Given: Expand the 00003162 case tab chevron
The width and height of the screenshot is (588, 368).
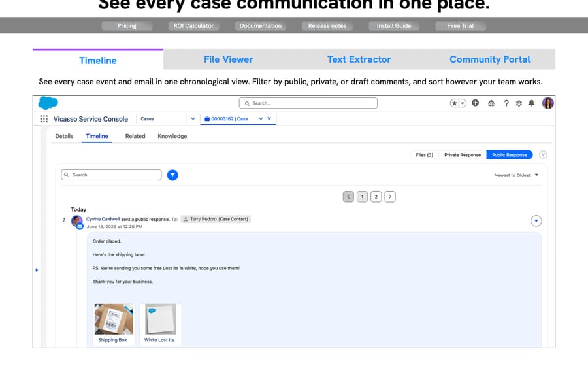Looking at the screenshot, I should click(261, 118).
